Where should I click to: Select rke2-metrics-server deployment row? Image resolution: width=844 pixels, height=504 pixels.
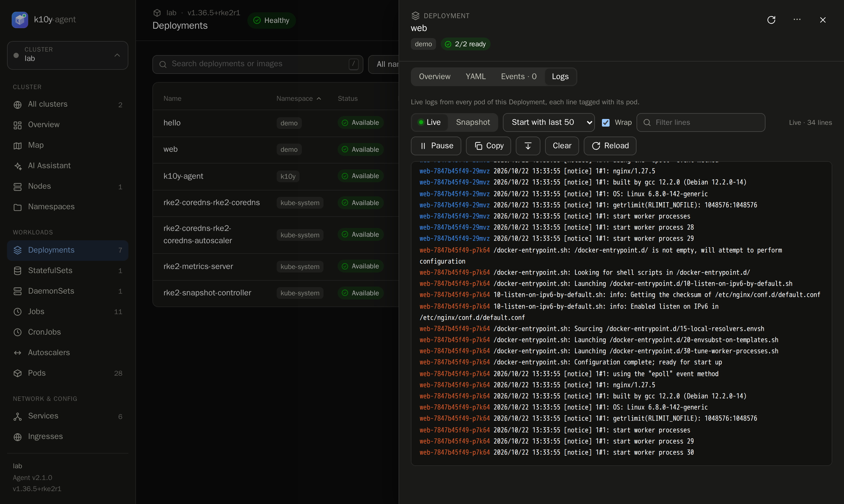pos(276,267)
